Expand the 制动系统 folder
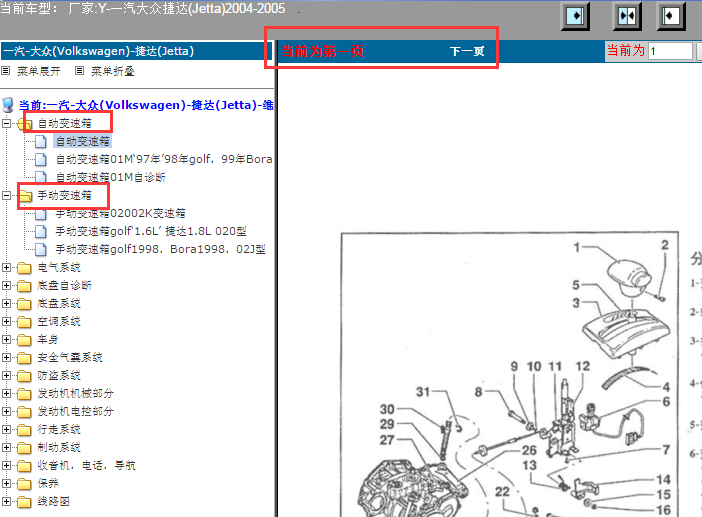The image size is (702, 517). [x=6, y=447]
